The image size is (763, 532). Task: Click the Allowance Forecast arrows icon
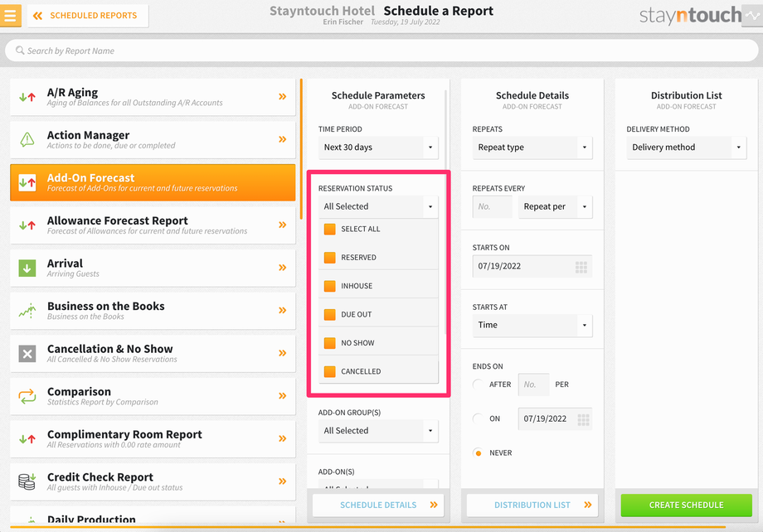pyautogui.click(x=27, y=225)
